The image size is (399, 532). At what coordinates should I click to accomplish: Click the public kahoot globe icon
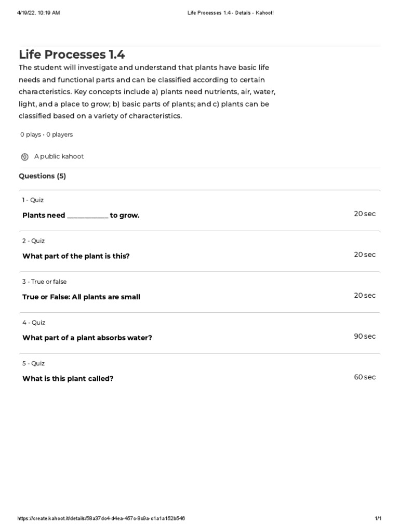(25, 157)
